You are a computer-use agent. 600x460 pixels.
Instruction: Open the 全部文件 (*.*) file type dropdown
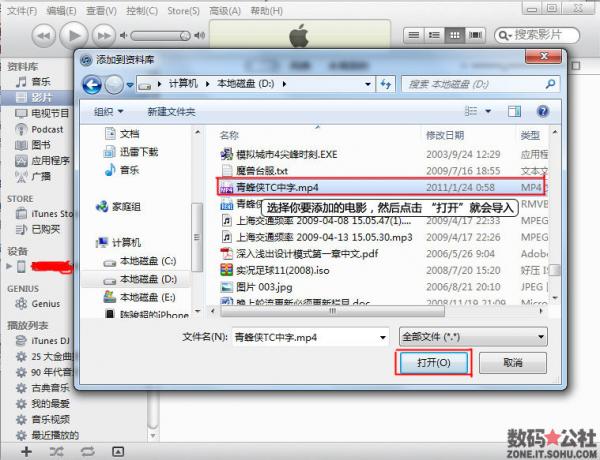coord(473,337)
